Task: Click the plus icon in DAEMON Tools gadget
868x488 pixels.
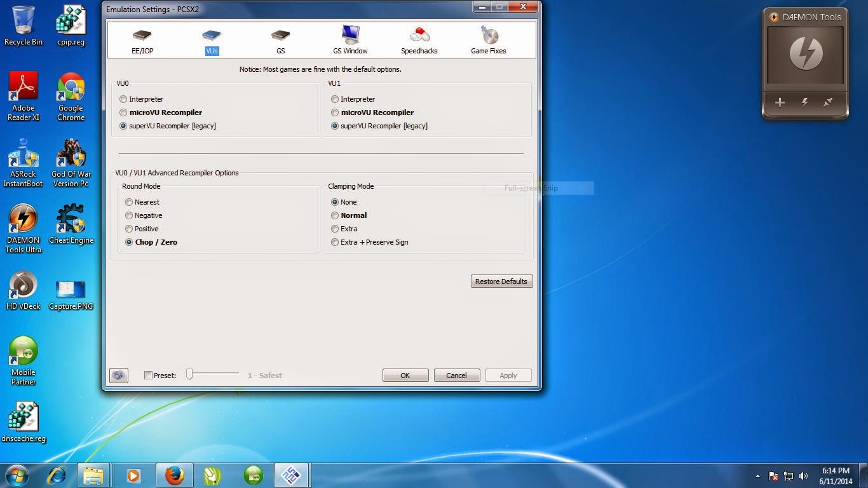Action: [x=780, y=102]
